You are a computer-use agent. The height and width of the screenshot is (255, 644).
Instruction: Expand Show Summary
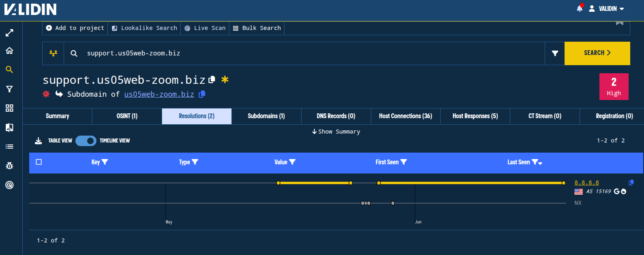tap(336, 132)
